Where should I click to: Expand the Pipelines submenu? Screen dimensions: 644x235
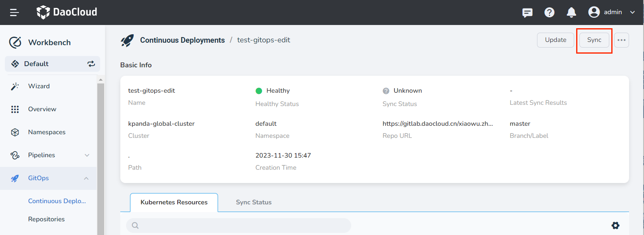87,155
